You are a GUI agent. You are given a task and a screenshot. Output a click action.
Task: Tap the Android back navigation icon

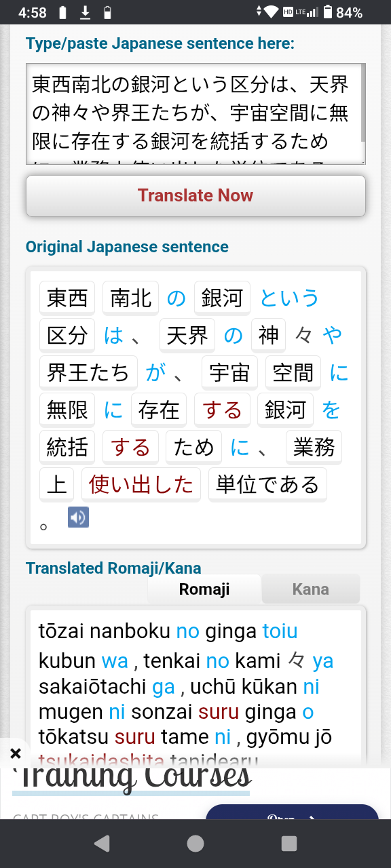(102, 843)
